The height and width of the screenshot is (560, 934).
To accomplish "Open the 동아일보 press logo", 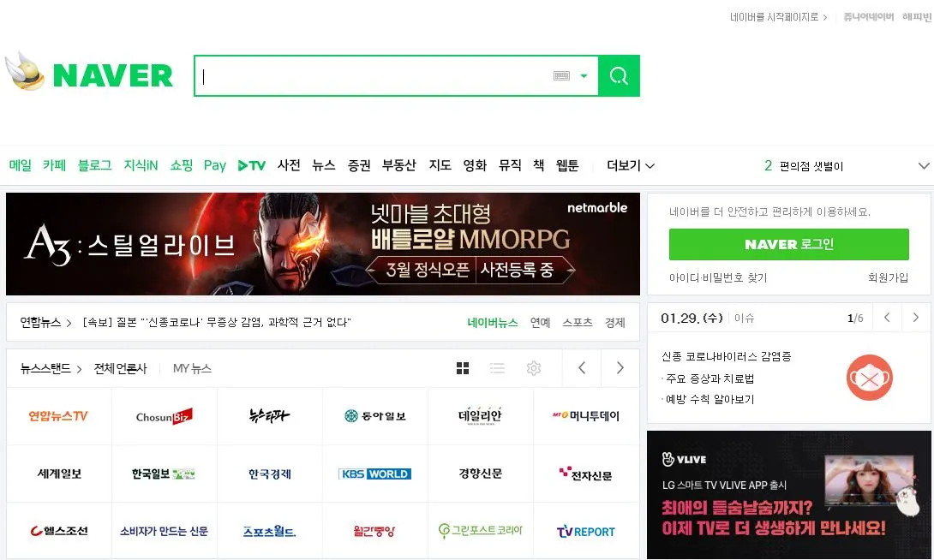I will pos(375,416).
